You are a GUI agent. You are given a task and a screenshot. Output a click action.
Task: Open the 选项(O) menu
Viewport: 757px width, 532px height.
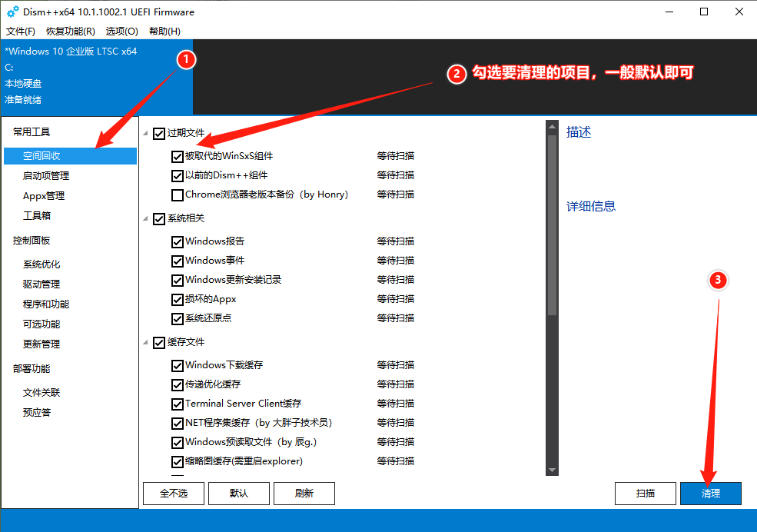[x=121, y=32]
